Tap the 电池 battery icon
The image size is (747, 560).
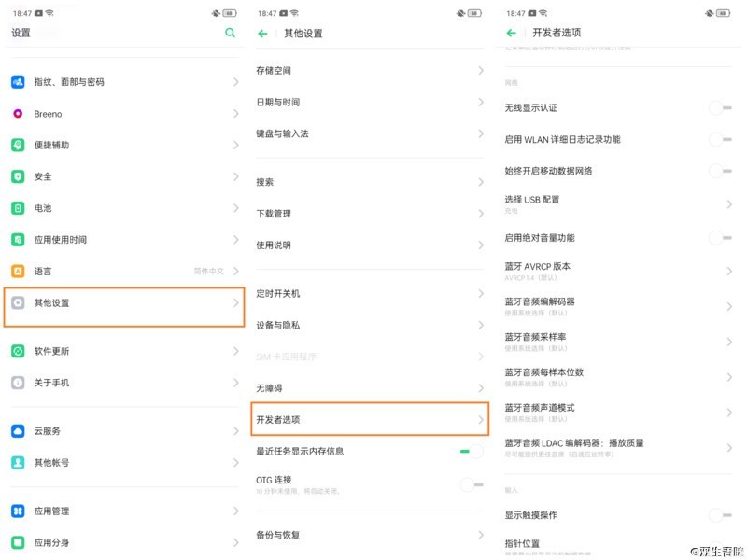point(18,208)
